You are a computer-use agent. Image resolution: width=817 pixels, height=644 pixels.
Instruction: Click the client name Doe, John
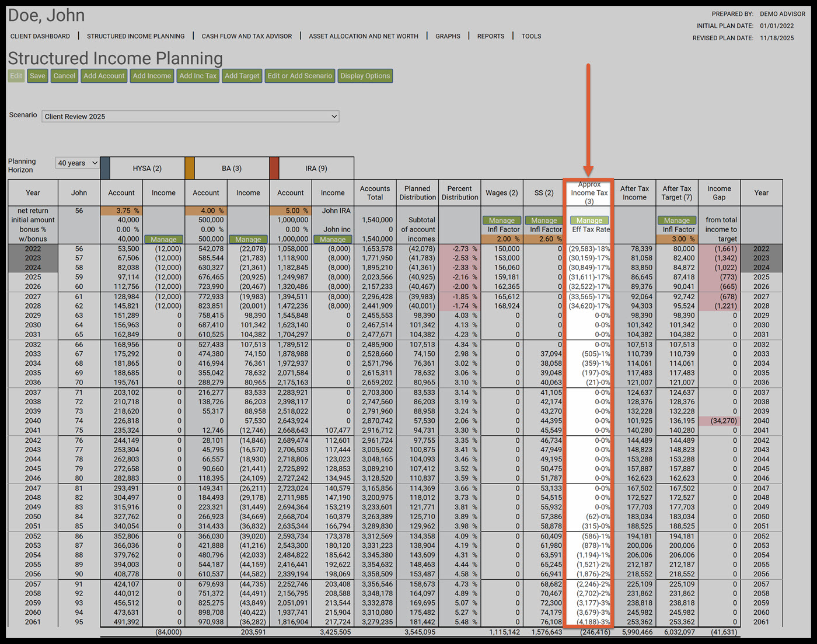coord(46,15)
